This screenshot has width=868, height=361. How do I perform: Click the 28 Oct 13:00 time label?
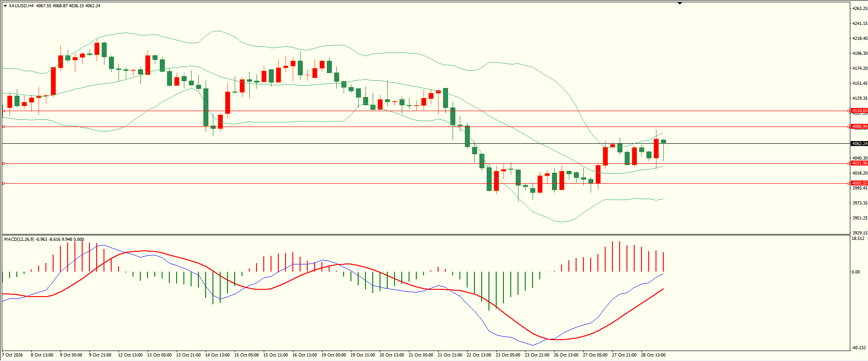653,355
